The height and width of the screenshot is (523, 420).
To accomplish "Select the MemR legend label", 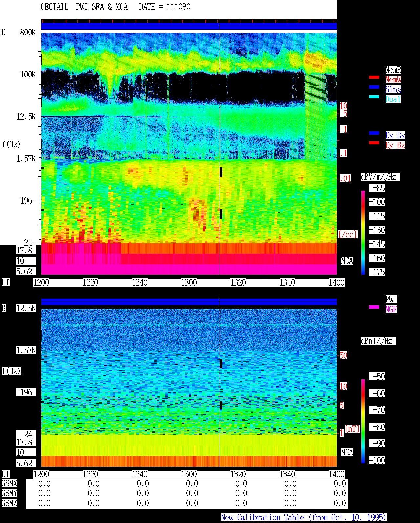I will pos(393,70).
